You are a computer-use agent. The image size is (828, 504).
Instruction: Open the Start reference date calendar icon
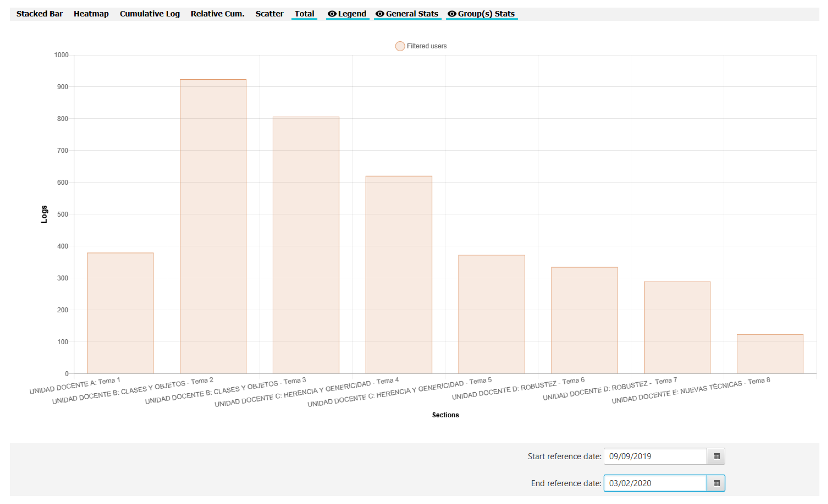[716, 456]
